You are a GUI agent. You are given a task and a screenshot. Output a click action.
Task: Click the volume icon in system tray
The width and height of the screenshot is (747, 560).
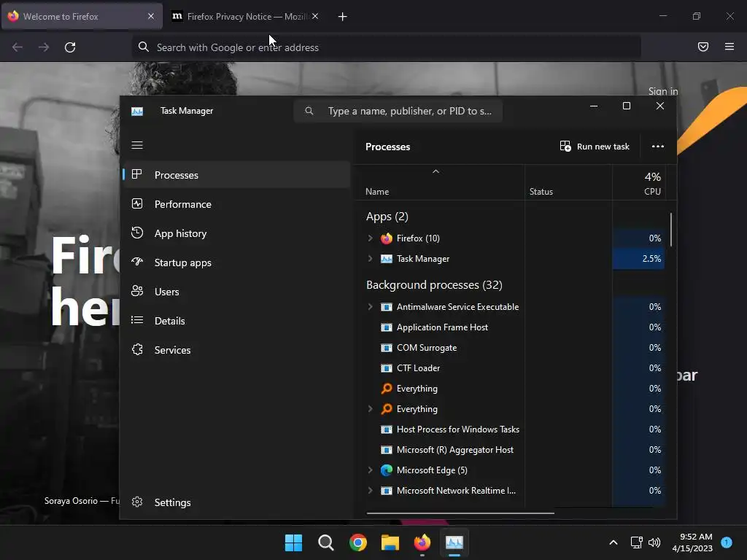tap(654, 542)
